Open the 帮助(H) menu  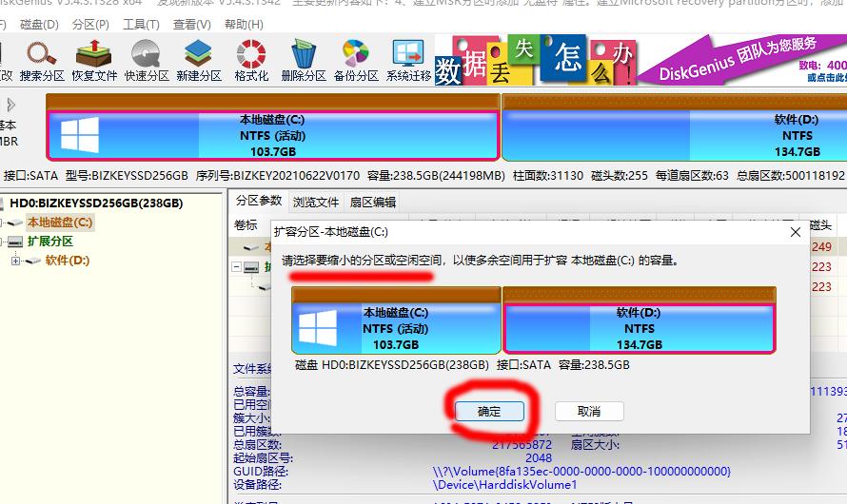244,25
